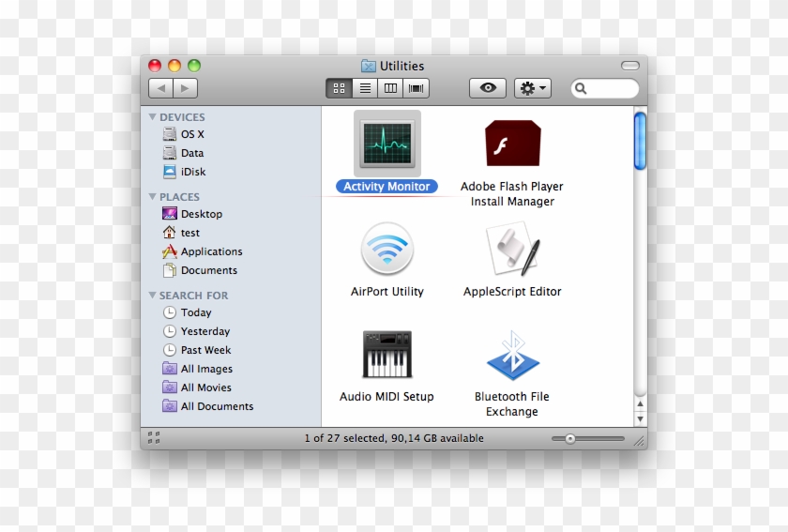Open the Data drive in sidebar

click(x=184, y=153)
